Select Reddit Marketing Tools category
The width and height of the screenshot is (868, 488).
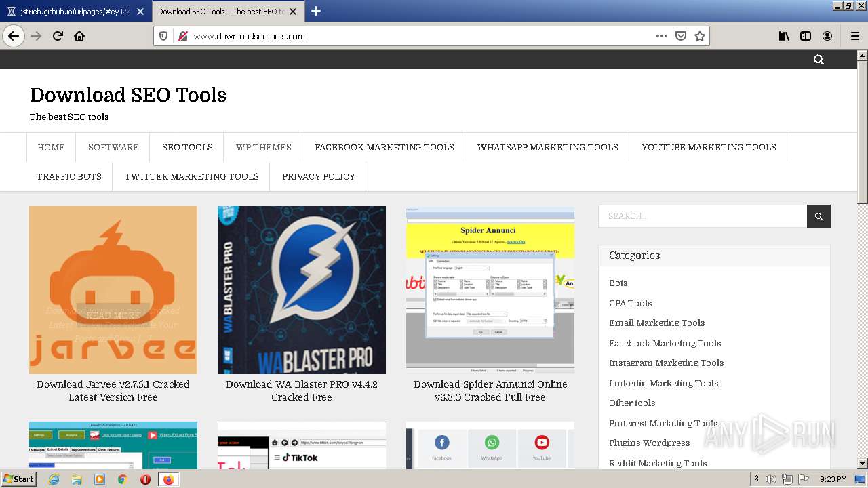click(658, 463)
